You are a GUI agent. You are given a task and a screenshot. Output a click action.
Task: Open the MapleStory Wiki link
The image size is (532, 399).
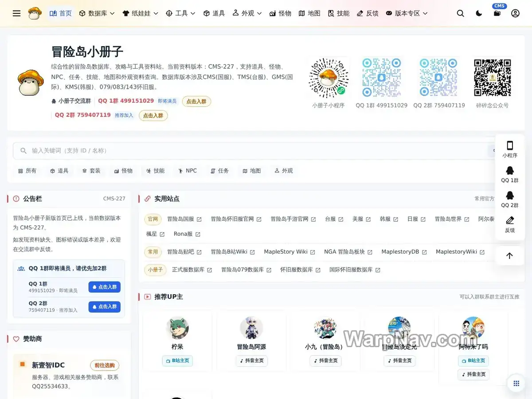(289, 252)
